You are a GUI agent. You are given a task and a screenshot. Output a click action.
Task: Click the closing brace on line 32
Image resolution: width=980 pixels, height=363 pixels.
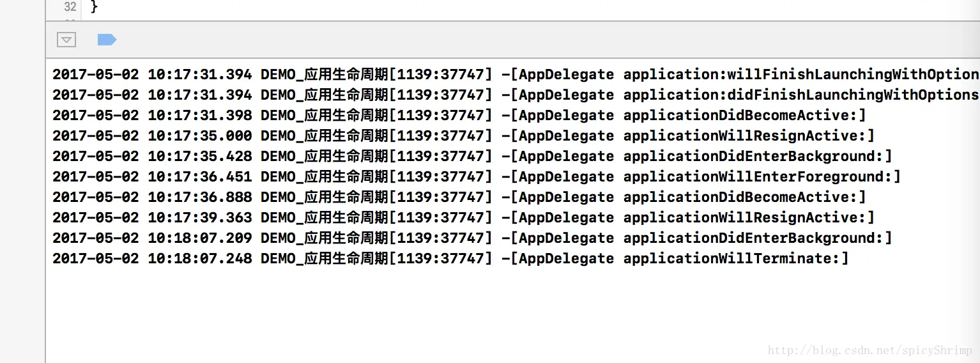point(95,7)
